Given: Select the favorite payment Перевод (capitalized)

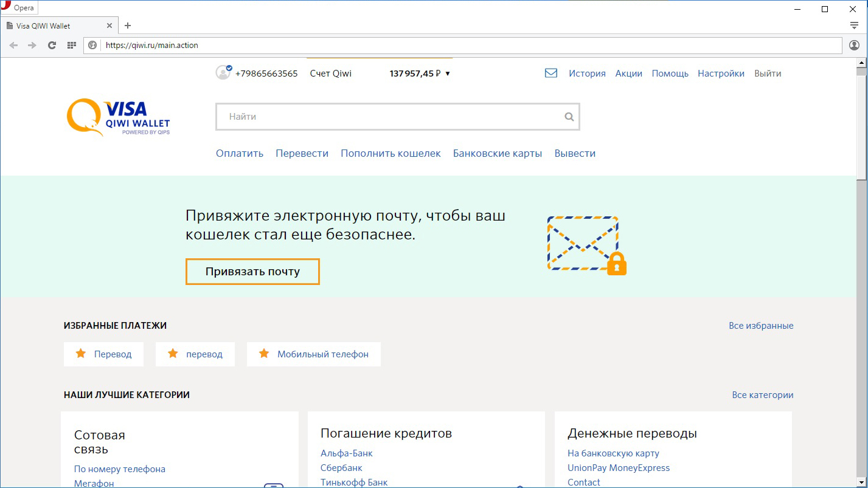Looking at the screenshot, I should (x=103, y=354).
